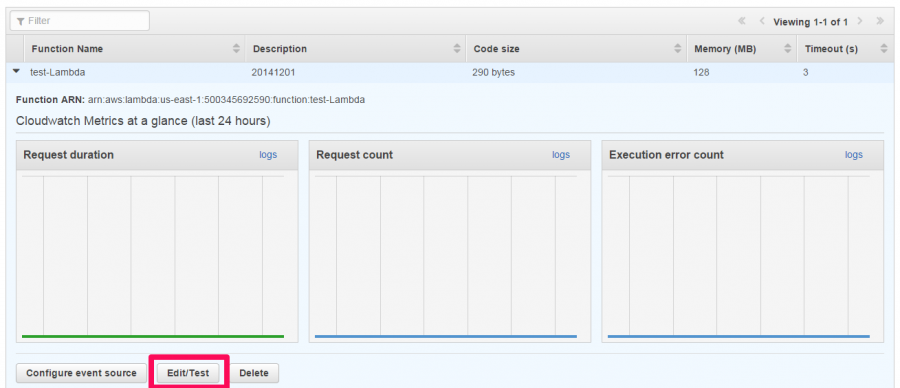Sort by Description column arrows
900x388 pixels.
[x=457, y=49]
